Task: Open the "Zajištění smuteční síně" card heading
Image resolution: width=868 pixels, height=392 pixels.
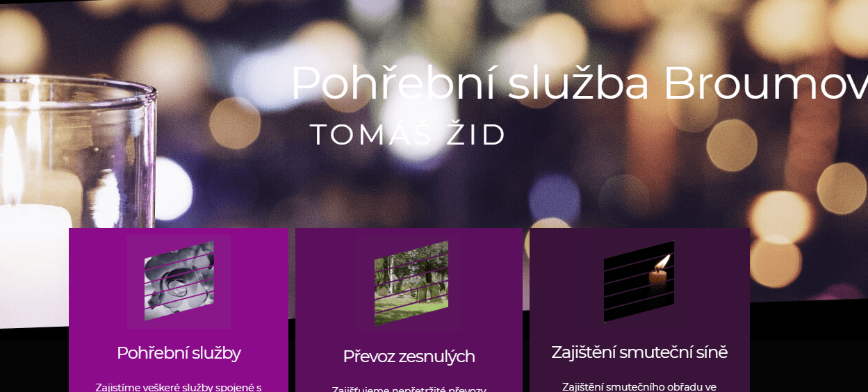Action: 639,352
